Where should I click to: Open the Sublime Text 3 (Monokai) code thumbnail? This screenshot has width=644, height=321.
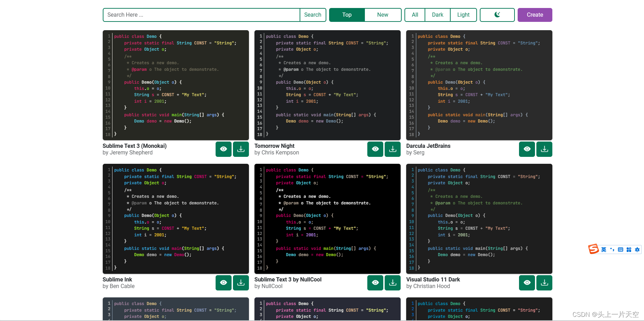(176, 85)
